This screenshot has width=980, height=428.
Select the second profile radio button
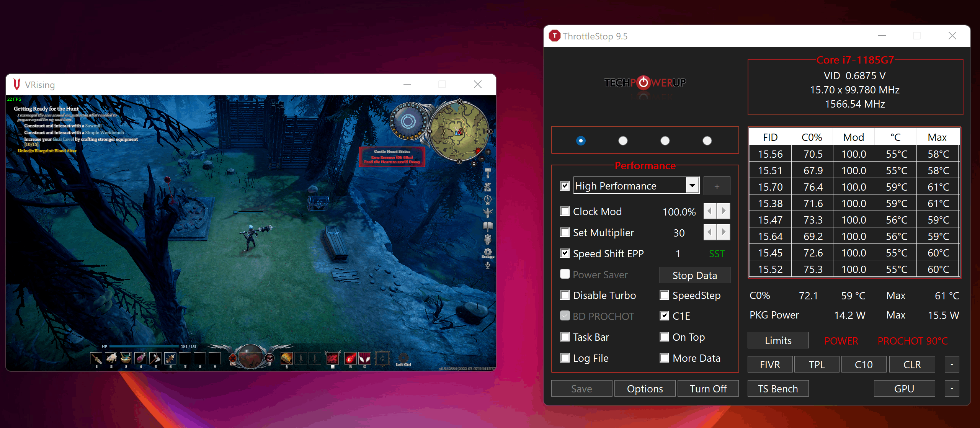(x=623, y=141)
